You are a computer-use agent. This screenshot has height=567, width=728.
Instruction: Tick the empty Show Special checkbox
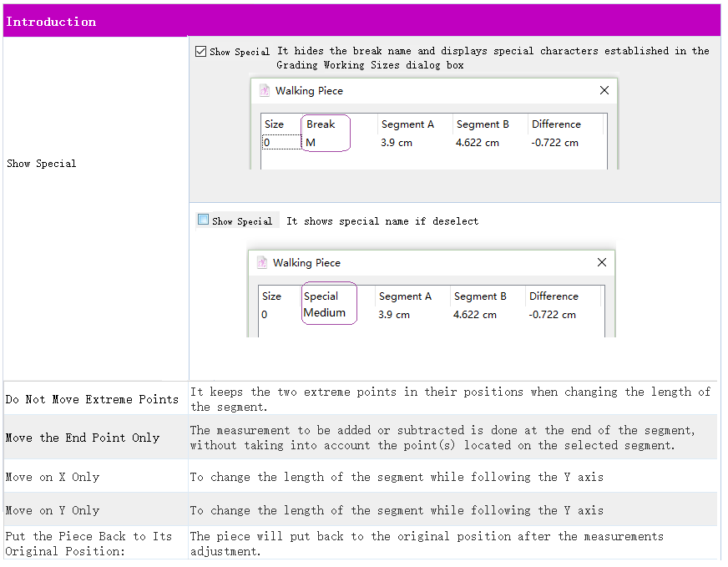(x=203, y=220)
